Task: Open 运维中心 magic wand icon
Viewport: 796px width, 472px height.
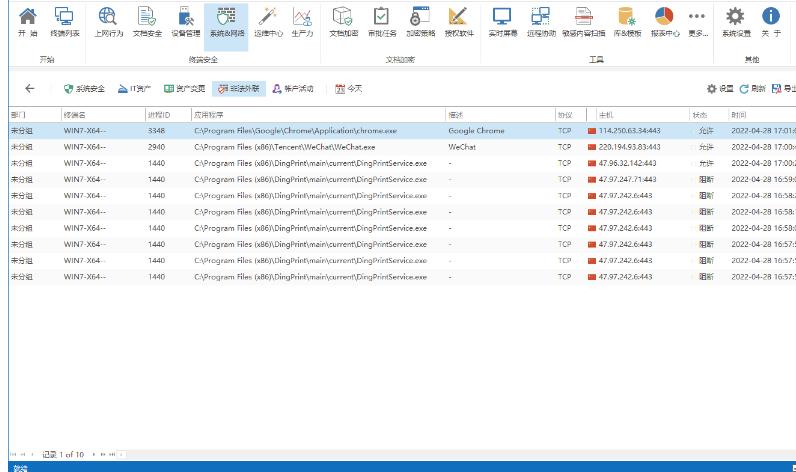Action: (x=267, y=22)
